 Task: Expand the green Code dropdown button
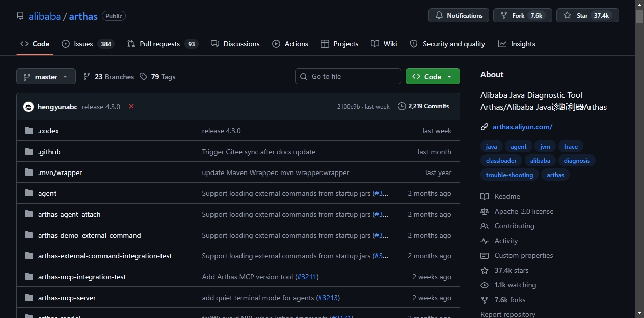click(x=433, y=76)
